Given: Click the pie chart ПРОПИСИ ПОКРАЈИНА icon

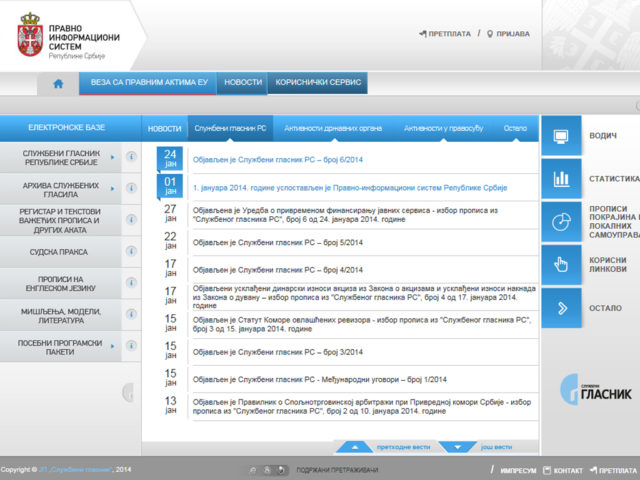Looking at the screenshot, I should pyautogui.click(x=561, y=222).
